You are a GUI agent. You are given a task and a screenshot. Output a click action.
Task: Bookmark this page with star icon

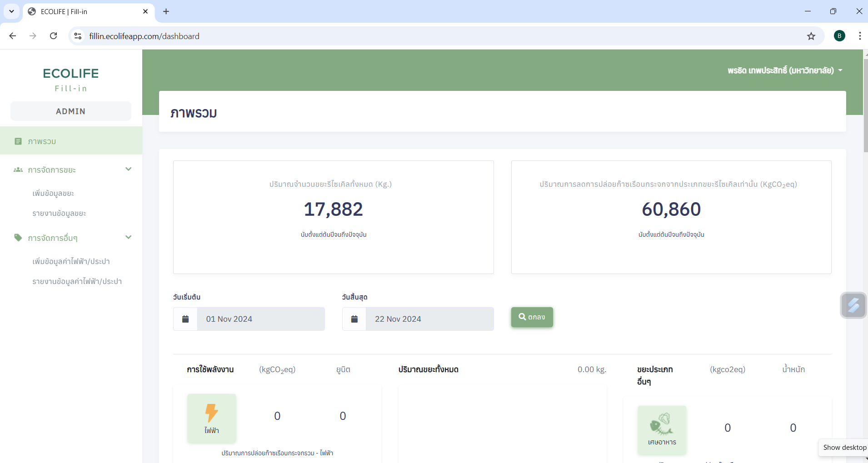(x=811, y=36)
